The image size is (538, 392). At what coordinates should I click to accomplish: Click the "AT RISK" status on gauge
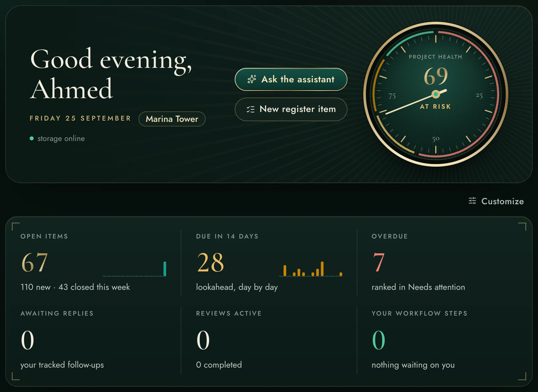click(435, 106)
